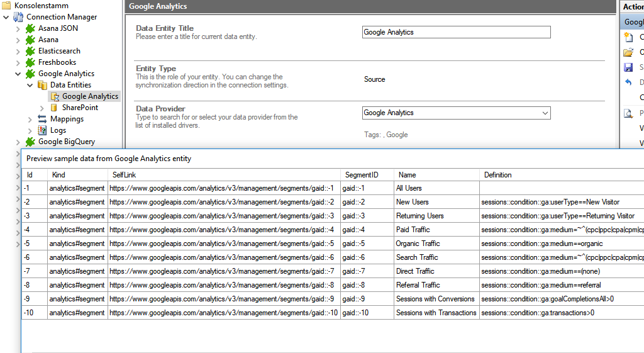Collapse the Google Analytics connection node

[18, 74]
